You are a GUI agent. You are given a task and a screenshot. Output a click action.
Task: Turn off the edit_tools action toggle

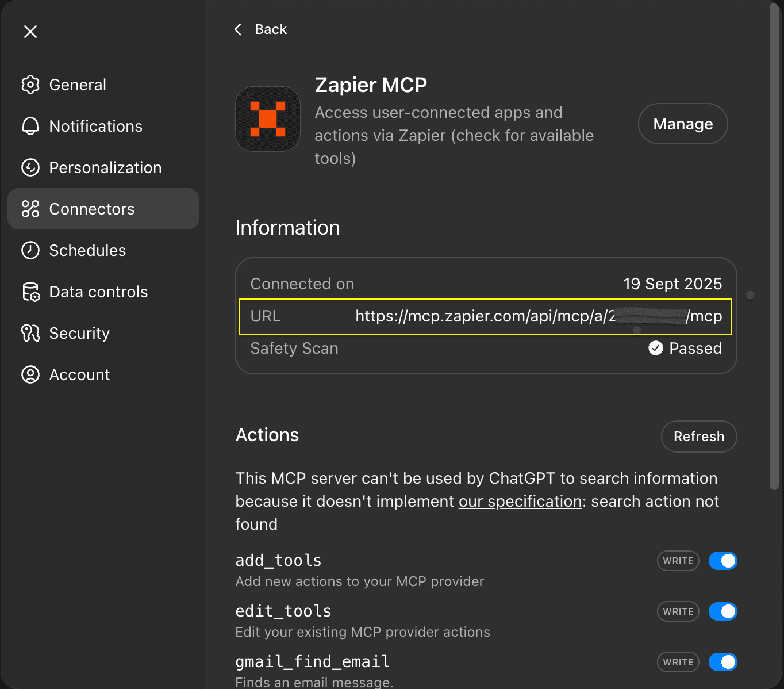coord(722,611)
